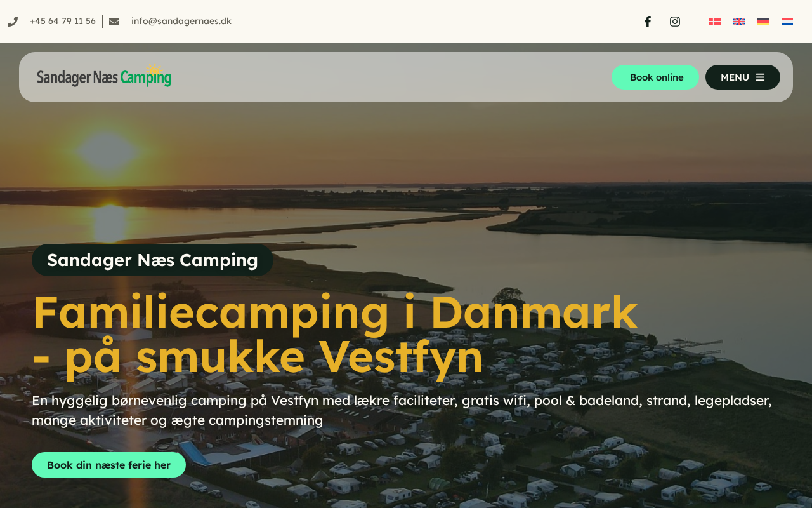Image resolution: width=812 pixels, height=508 pixels.
Task: Select the British flag for English
Action: pos(739,22)
